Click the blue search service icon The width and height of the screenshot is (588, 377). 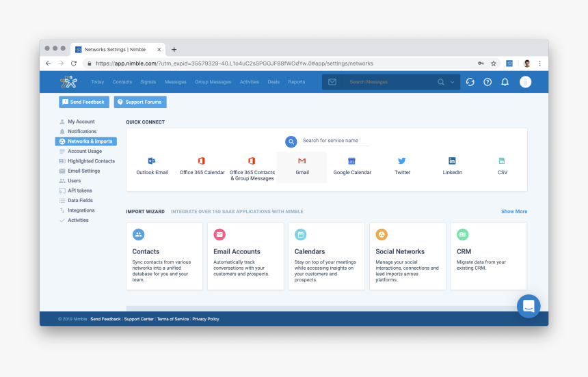pos(291,141)
